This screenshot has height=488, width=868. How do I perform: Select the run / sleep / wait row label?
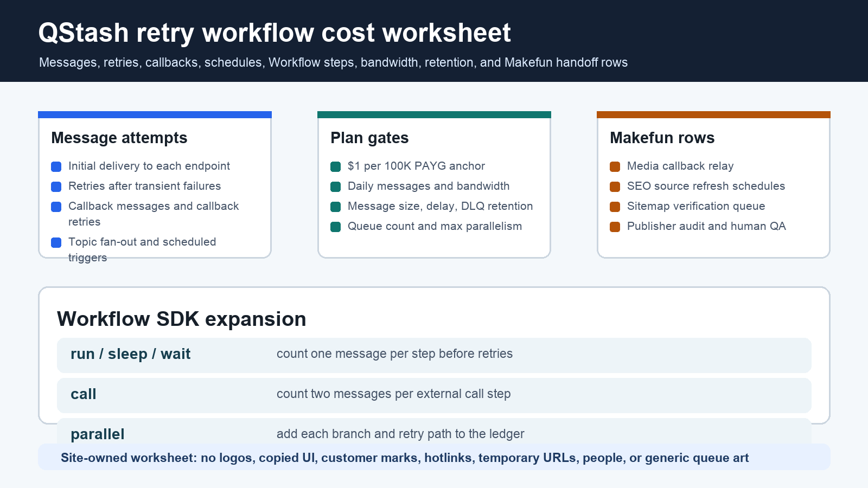tap(130, 354)
